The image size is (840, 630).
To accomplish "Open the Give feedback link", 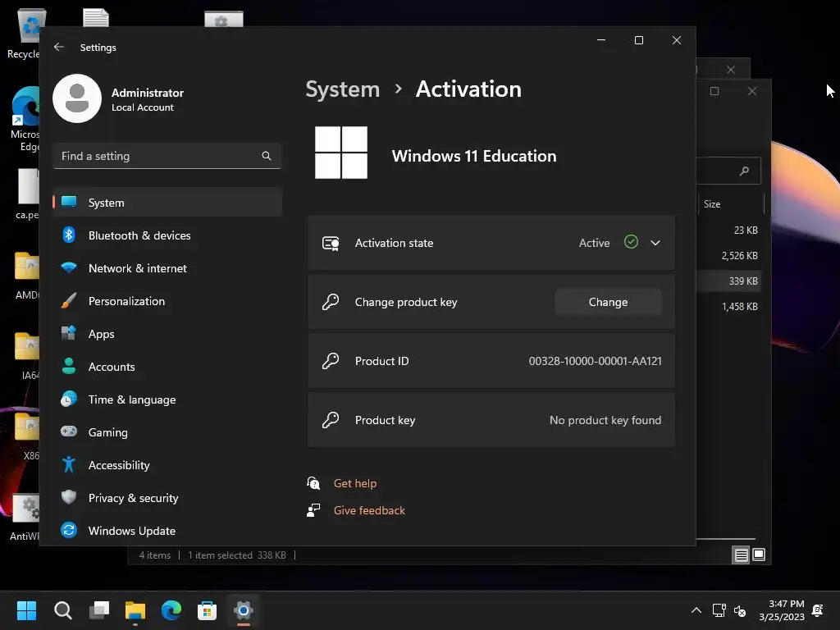I will (x=369, y=510).
